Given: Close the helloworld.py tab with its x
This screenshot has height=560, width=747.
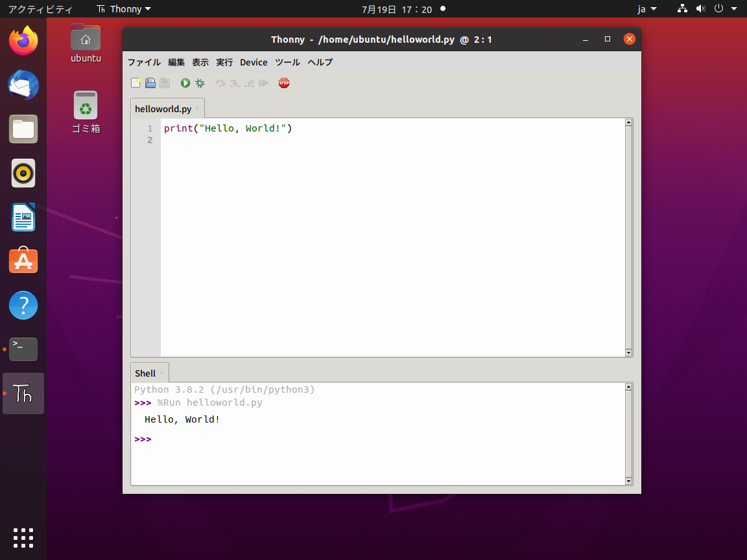Looking at the screenshot, I should coord(197,109).
